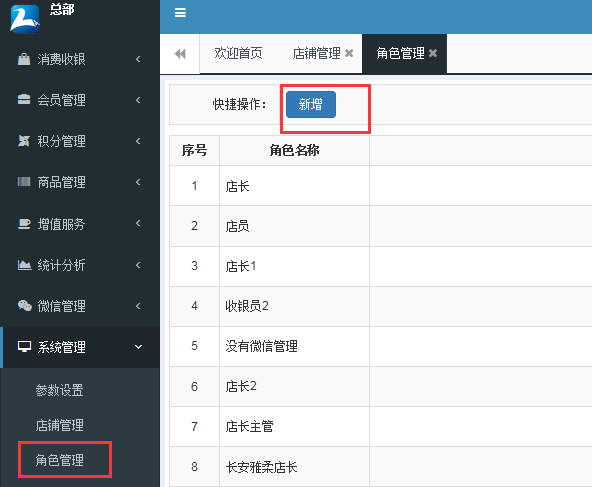Click the monitor icon beside 系统管理

24,347
